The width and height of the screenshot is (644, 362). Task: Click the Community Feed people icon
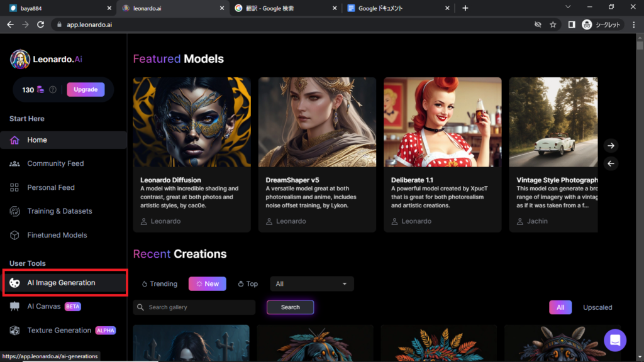pyautogui.click(x=14, y=163)
